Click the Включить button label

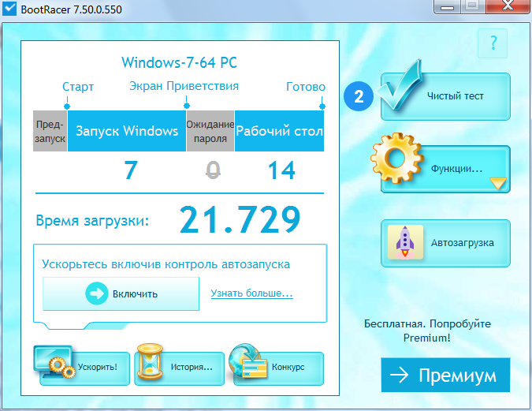point(135,293)
